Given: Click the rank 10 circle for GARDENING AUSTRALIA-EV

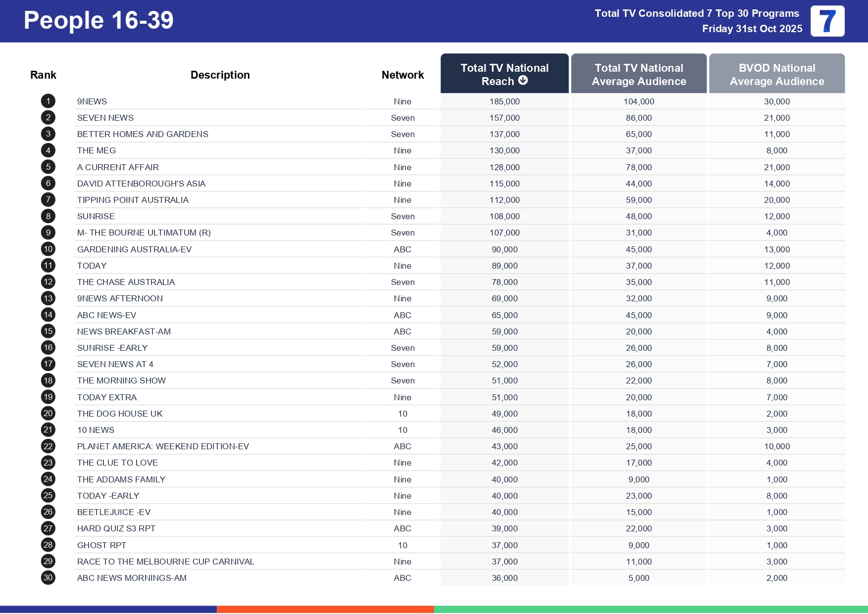Looking at the screenshot, I should pos(48,249).
